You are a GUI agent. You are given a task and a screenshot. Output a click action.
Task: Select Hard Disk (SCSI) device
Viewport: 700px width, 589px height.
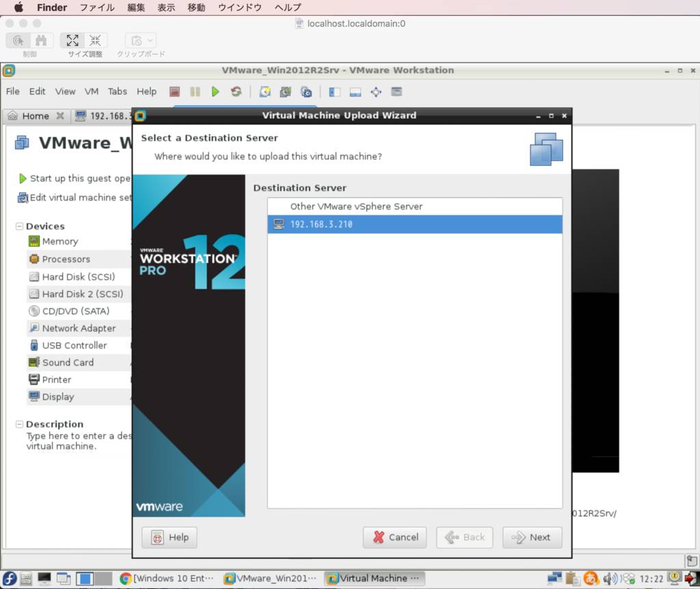point(79,277)
